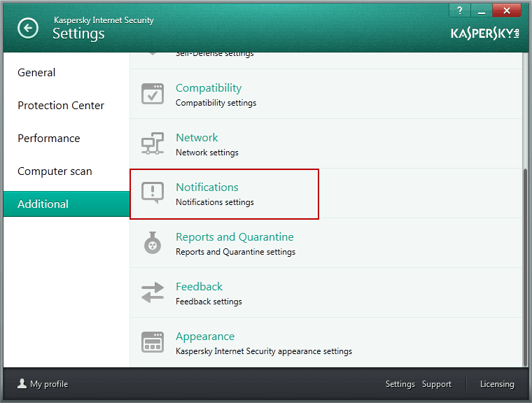
Task: Select the Additional settings tab
Action: tap(66, 204)
